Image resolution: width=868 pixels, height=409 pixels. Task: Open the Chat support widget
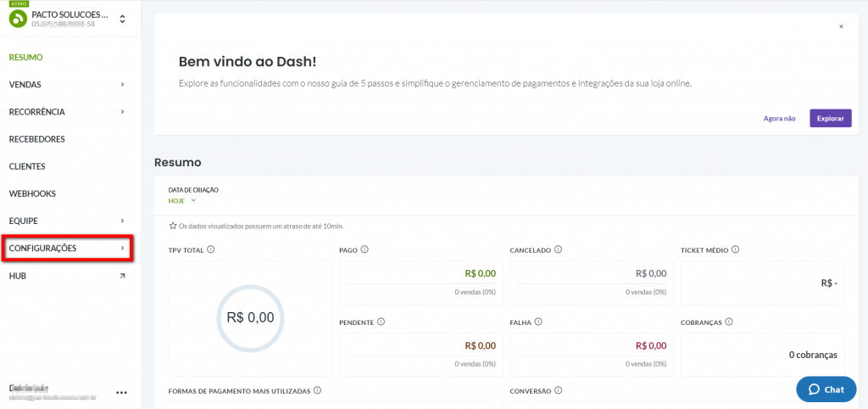[826, 389]
